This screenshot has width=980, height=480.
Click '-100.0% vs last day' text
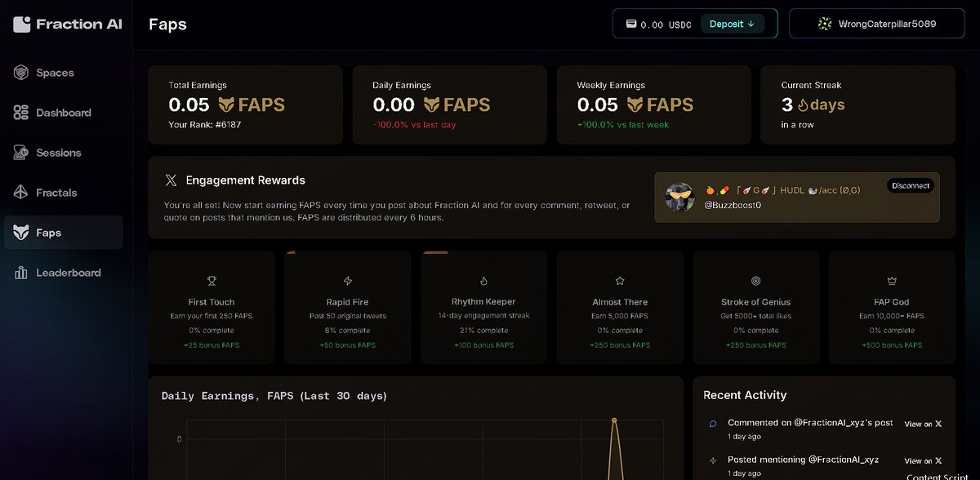click(x=414, y=125)
